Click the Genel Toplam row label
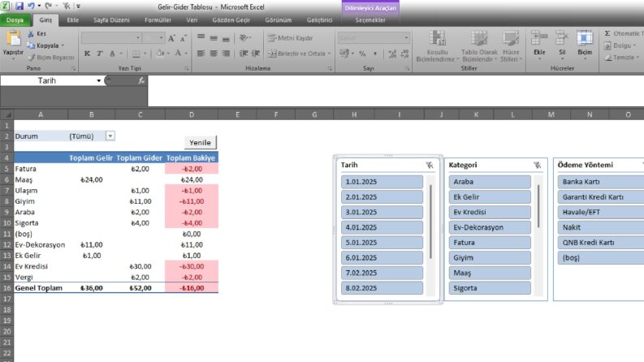Screen dimensions: 644x362 point(39,288)
